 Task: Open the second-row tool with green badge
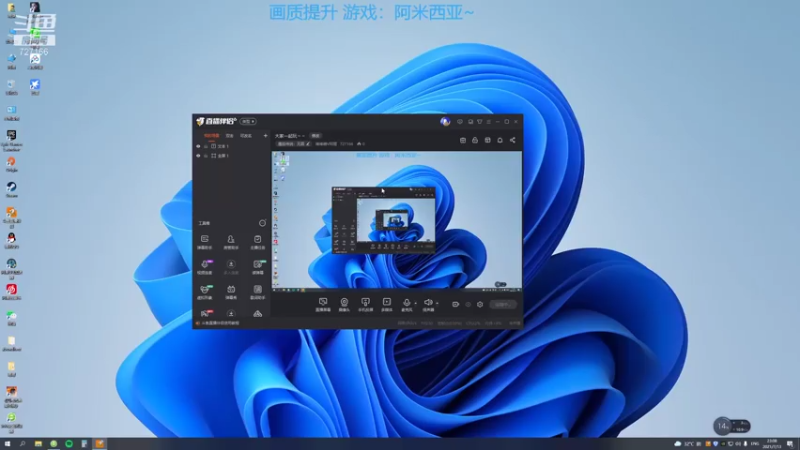[x=258, y=267]
